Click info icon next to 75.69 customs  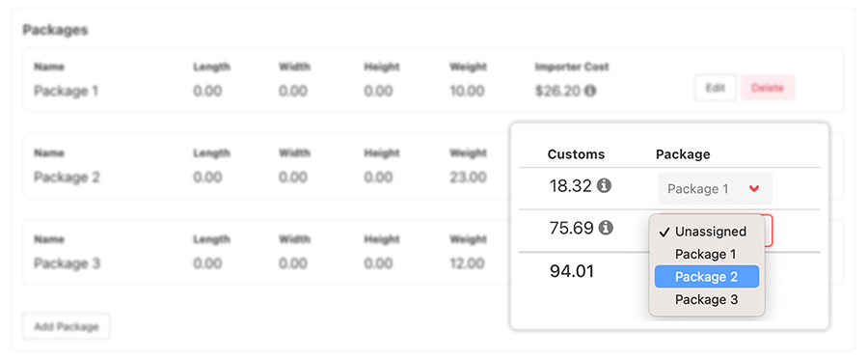(x=607, y=227)
